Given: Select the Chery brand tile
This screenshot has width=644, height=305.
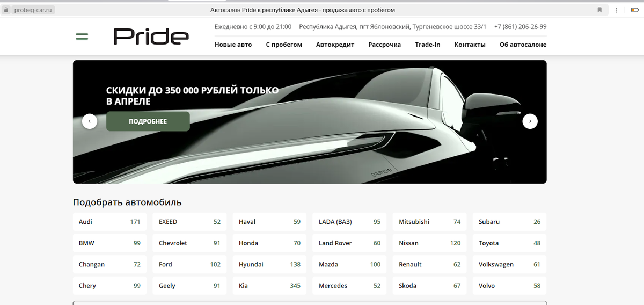Looking at the screenshot, I should pyautogui.click(x=109, y=286).
